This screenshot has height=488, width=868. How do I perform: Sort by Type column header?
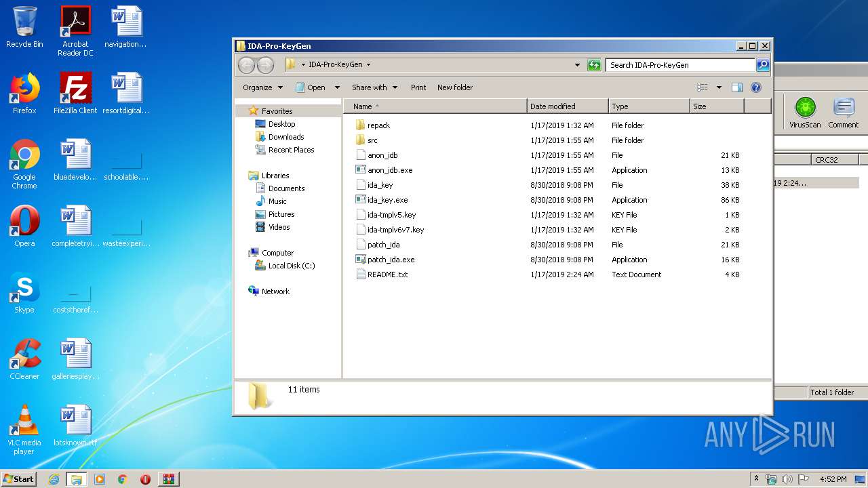click(x=649, y=106)
